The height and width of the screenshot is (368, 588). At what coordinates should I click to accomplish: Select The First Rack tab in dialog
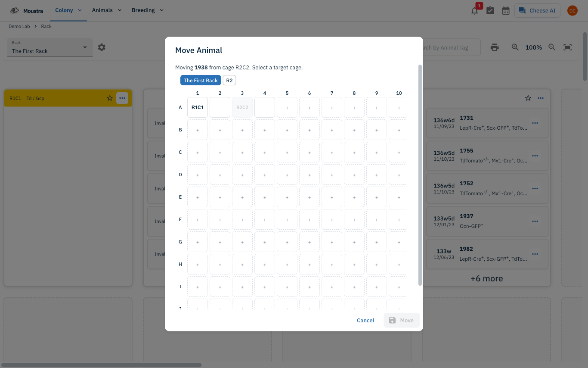(x=201, y=81)
